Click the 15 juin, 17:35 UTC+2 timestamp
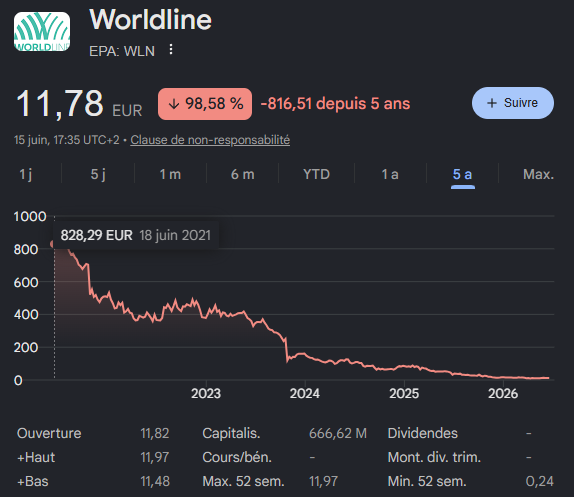This screenshot has height=497, width=574. tap(67, 140)
